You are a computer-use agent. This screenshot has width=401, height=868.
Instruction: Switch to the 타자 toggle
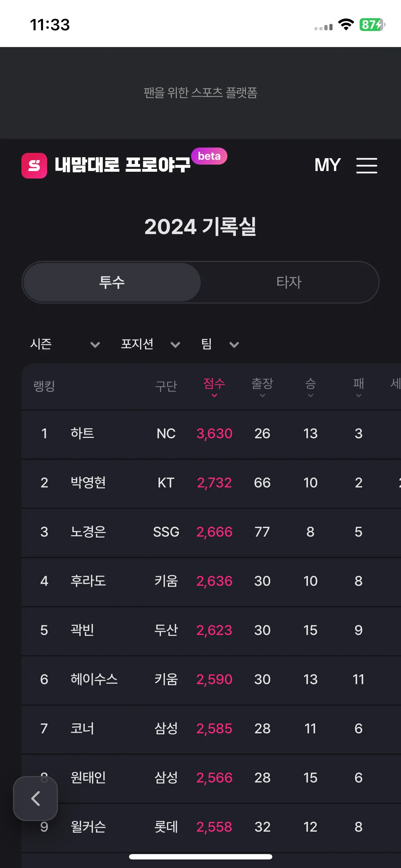point(289,282)
